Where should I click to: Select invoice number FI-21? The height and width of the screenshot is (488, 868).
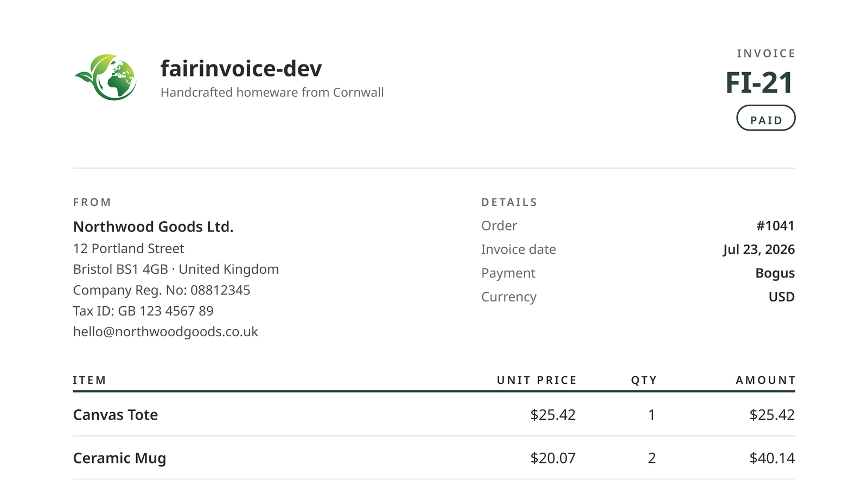pyautogui.click(x=759, y=83)
